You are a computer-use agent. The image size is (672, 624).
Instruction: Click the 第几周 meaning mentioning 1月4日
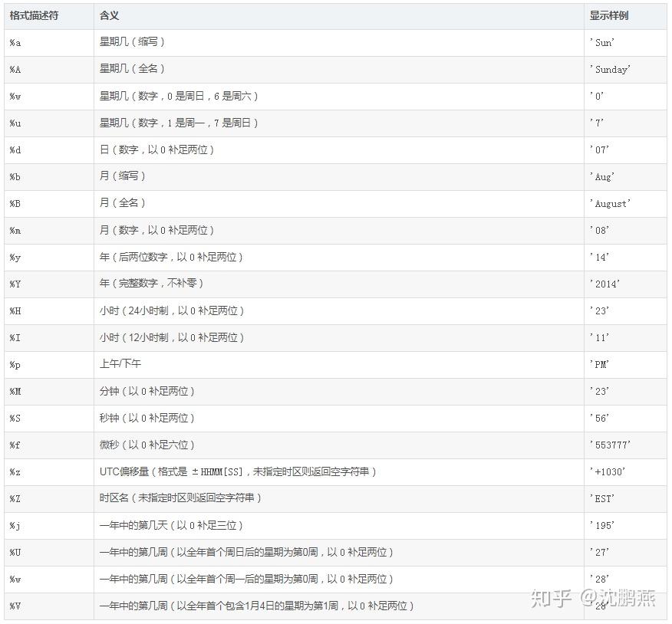click(x=256, y=606)
